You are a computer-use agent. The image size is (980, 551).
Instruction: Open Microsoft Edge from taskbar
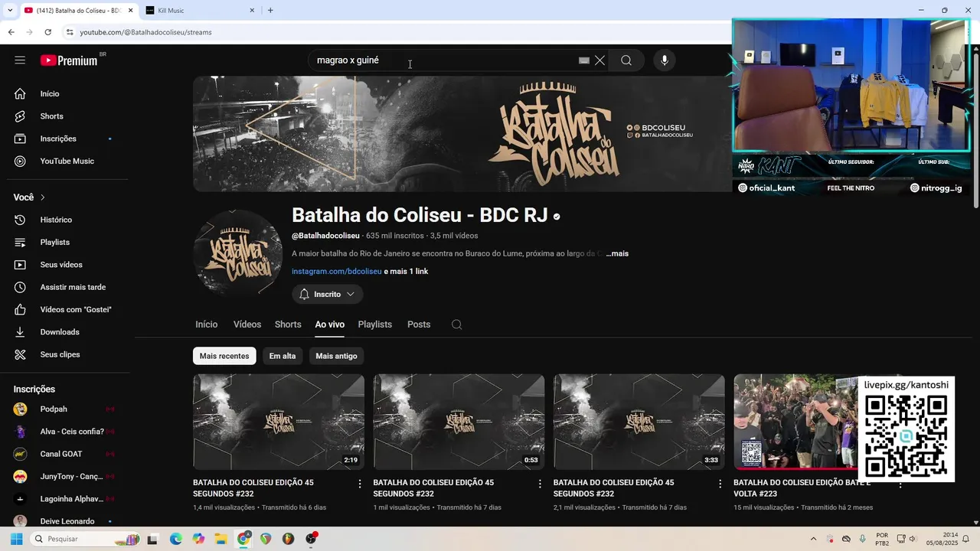point(175,539)
